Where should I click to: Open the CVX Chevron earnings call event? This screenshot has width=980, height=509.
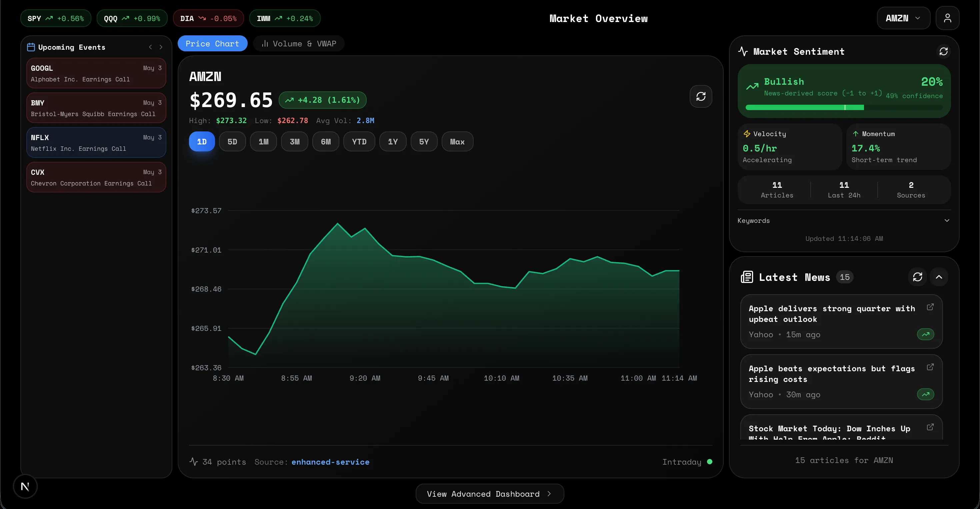click(96, 177)
